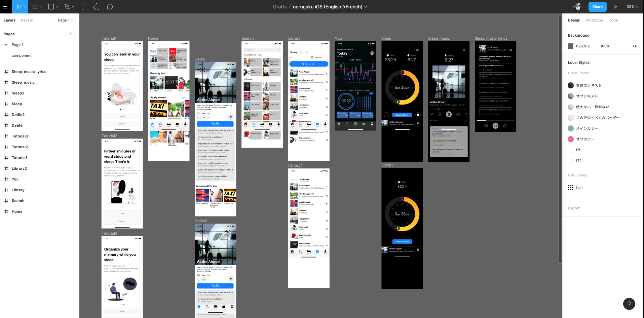
Task: Open Pen tool options dropdown arrow
Action: point(73,7)
